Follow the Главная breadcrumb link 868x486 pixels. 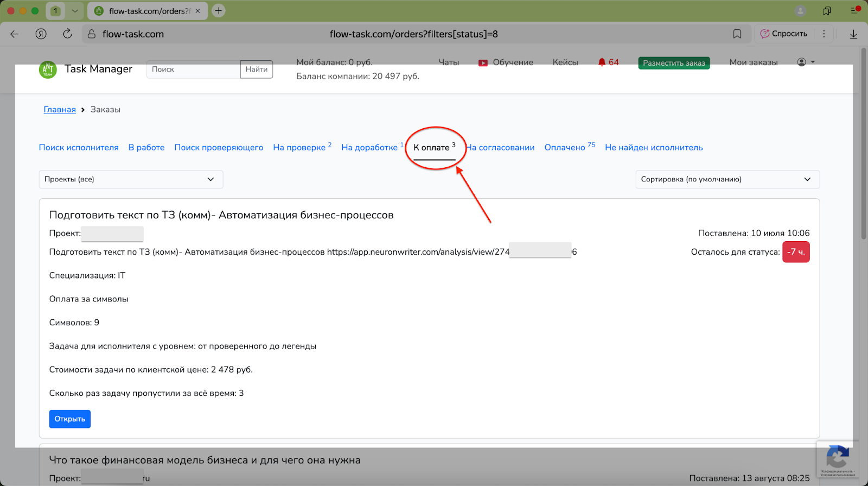60,110
